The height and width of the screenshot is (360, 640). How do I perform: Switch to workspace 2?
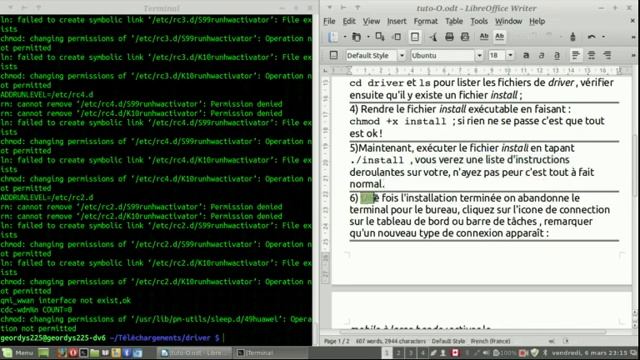[x=398, y=353]
